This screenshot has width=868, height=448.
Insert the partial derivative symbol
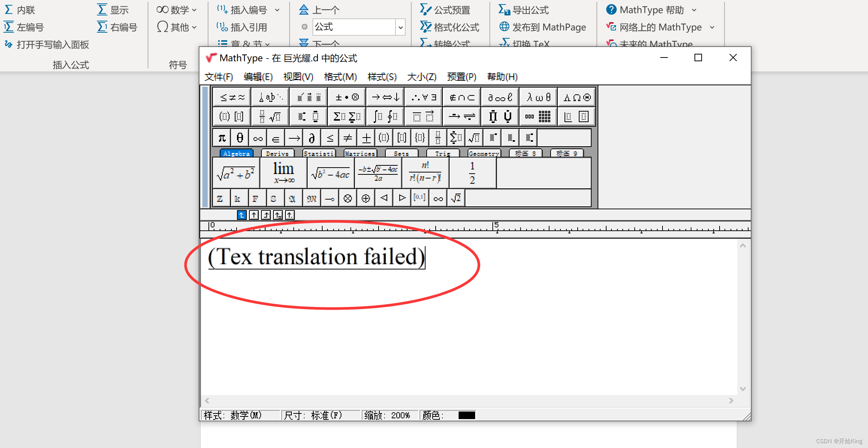311,138
